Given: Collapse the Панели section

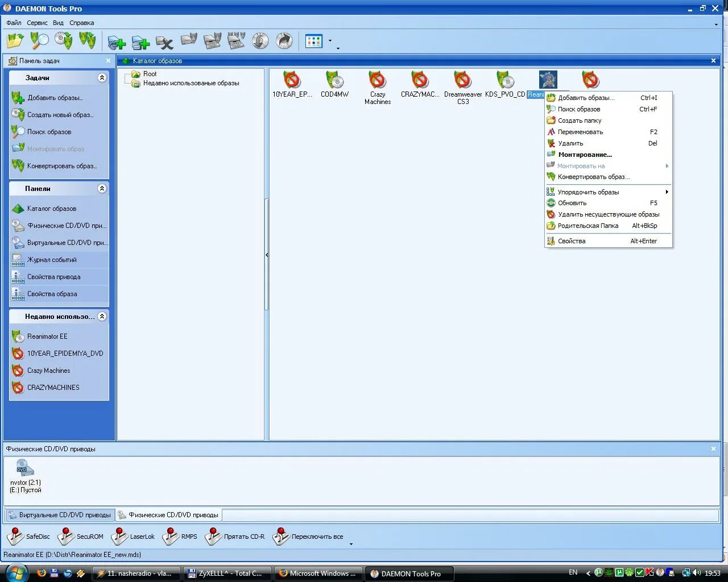Looking at the screenshot, I should (102, 189).
